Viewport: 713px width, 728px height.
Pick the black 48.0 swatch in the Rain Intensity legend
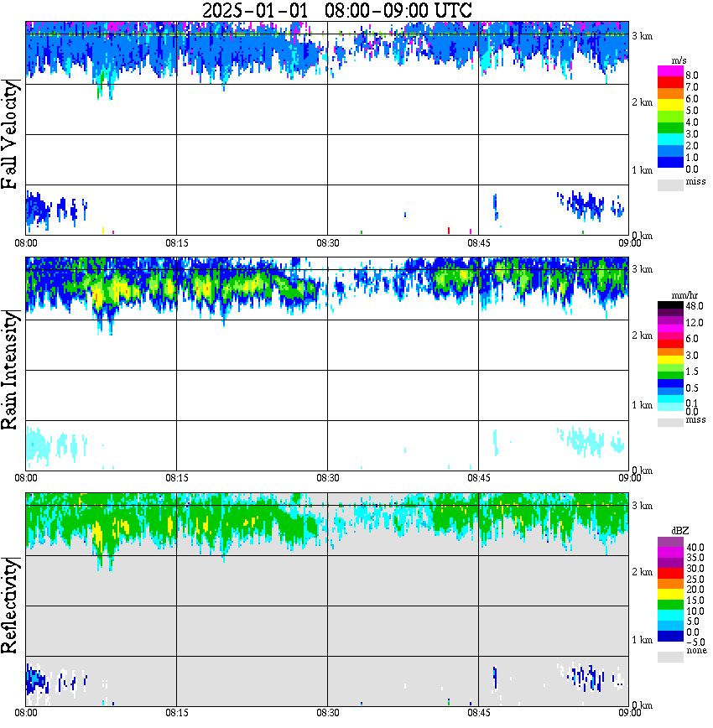[670, 305]
